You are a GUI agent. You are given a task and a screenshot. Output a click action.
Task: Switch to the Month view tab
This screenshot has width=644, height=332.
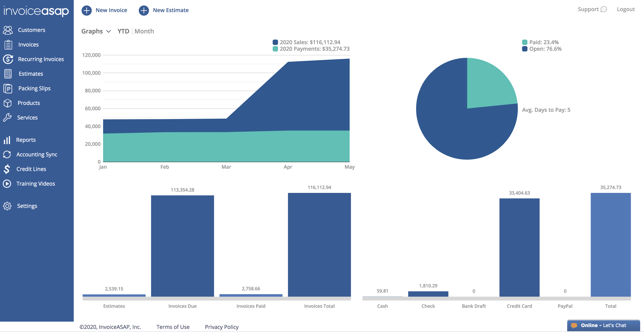pyautogui.click(x=144, y=31)
